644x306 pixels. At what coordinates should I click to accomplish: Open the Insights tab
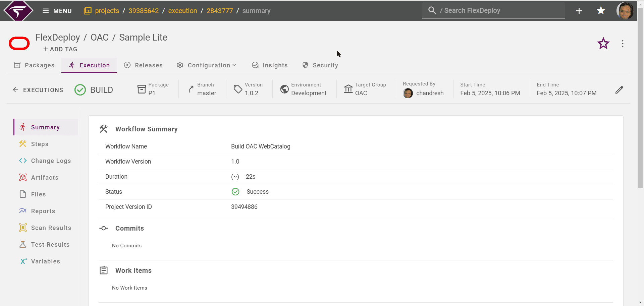pos(270,65)
